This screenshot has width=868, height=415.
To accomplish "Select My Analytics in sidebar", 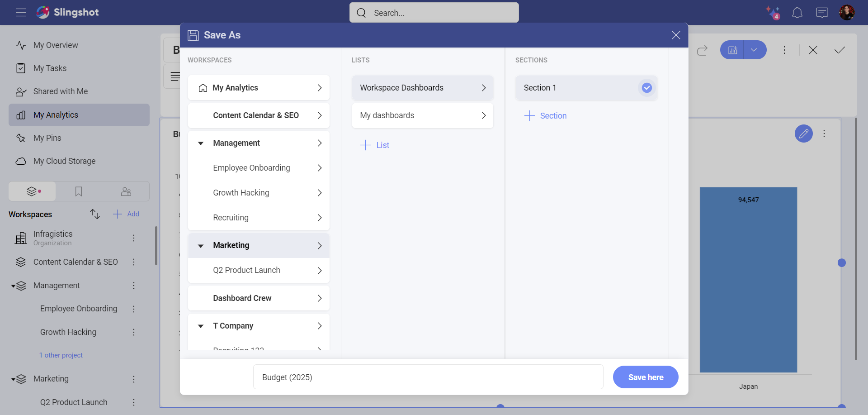I will [79, 115].
